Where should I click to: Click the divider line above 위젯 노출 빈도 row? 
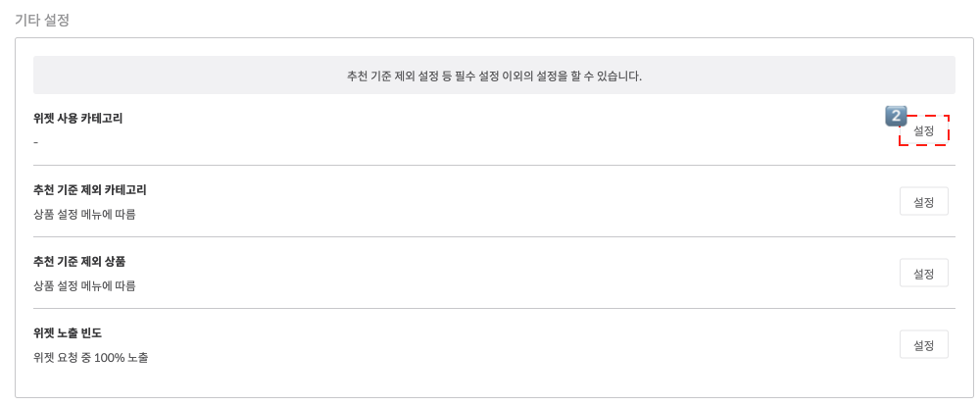494,309
